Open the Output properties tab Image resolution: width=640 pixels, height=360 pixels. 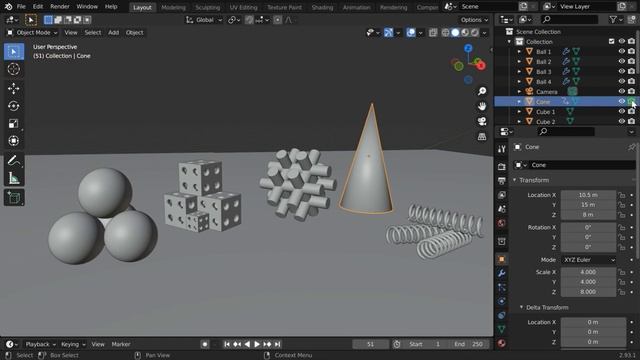(502, 180)
